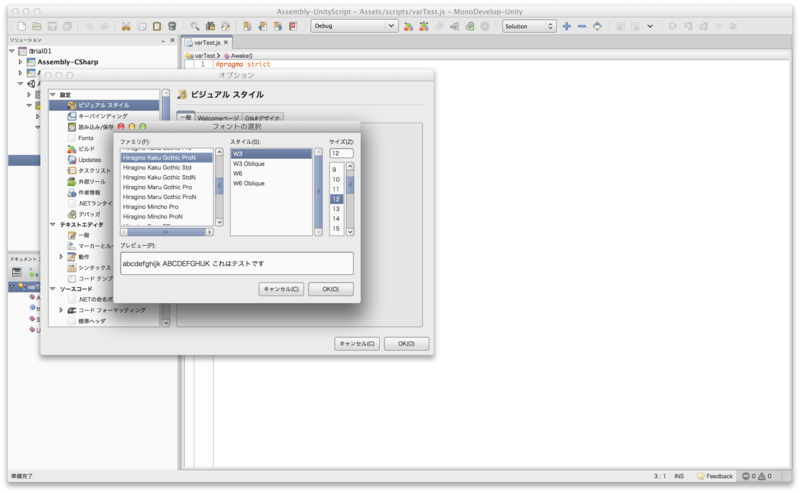Select font size 14 in the list
800x493 pixels.
(x=336, y=218)
